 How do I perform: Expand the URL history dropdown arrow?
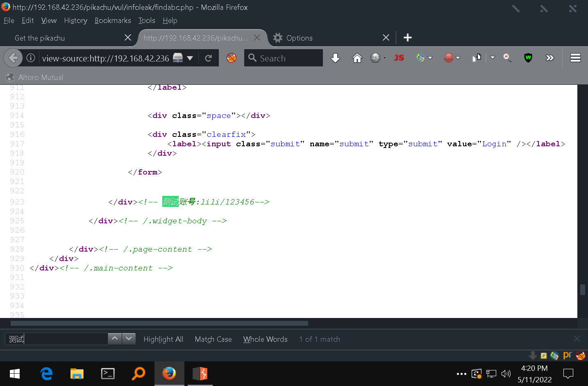[x=190, y=58]
